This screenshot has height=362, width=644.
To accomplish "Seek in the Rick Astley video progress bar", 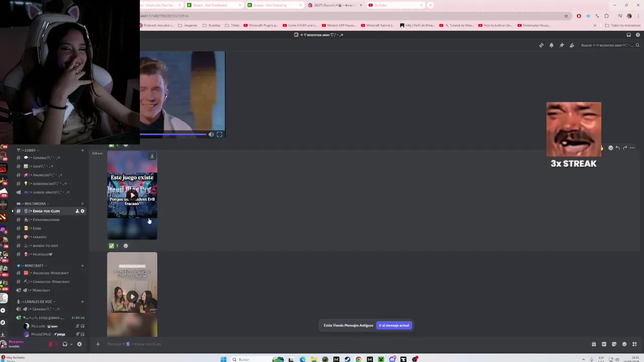I will click(x=173, y=134).
